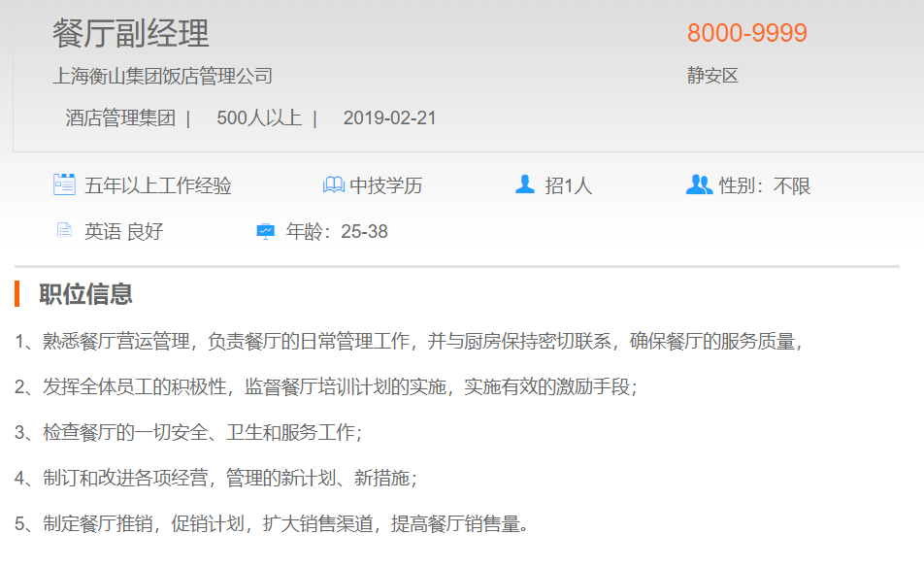Screen dimensions: 924x567
Task: Click the 酒店管理集团 industry label
Action: tap(120, 118)
